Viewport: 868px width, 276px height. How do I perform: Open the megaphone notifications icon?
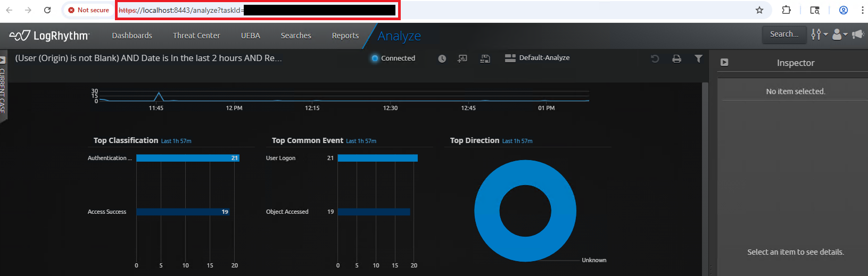(857, 35)
